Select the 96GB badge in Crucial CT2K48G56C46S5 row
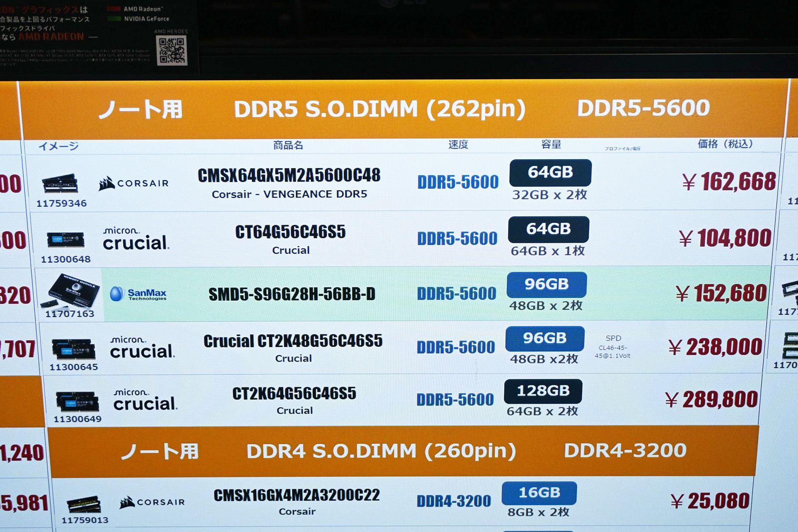The width and height of the screenshot is (798, 532). [545, 339]
